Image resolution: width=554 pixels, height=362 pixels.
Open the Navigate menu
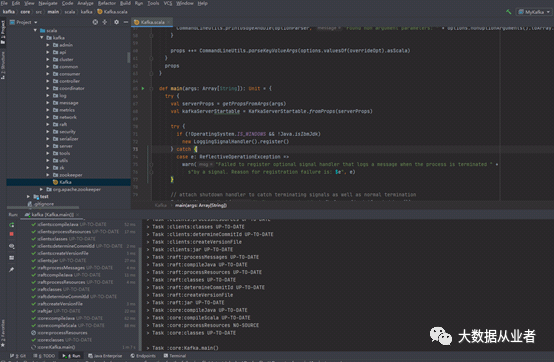tap(48, 3)
